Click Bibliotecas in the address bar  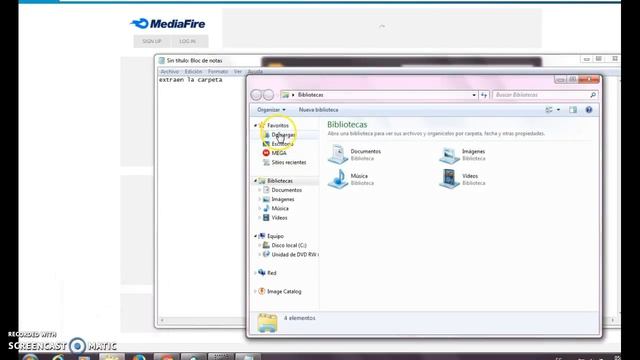coord(310,95)
